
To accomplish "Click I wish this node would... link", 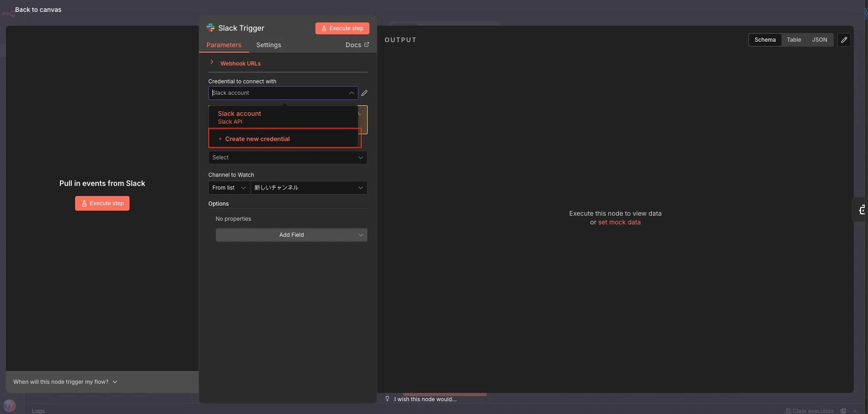I will [425, 399].
